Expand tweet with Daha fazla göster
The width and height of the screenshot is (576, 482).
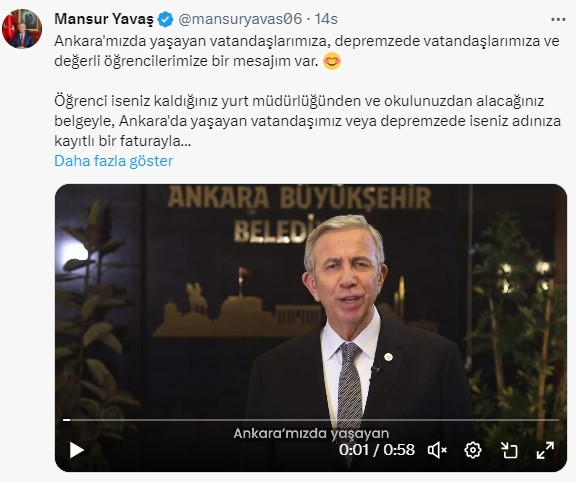pos(114,161)
